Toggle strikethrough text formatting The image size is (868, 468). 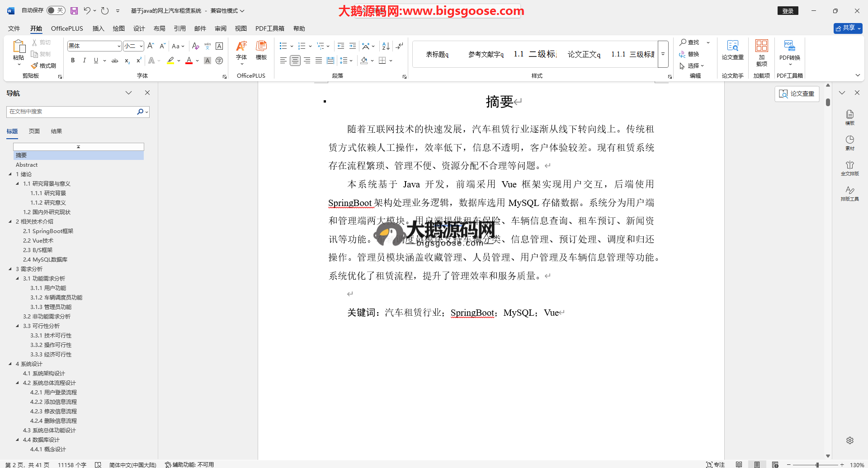(115, 61)
